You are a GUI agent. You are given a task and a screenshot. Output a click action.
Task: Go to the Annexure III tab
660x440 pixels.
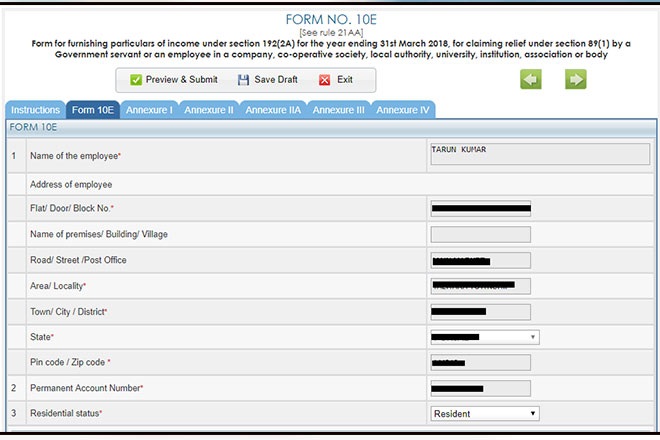pyautogui.click(x=339, y=110)
